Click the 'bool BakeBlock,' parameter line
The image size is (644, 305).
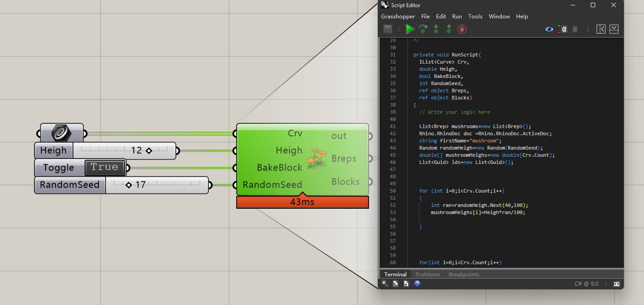(441, 76)
